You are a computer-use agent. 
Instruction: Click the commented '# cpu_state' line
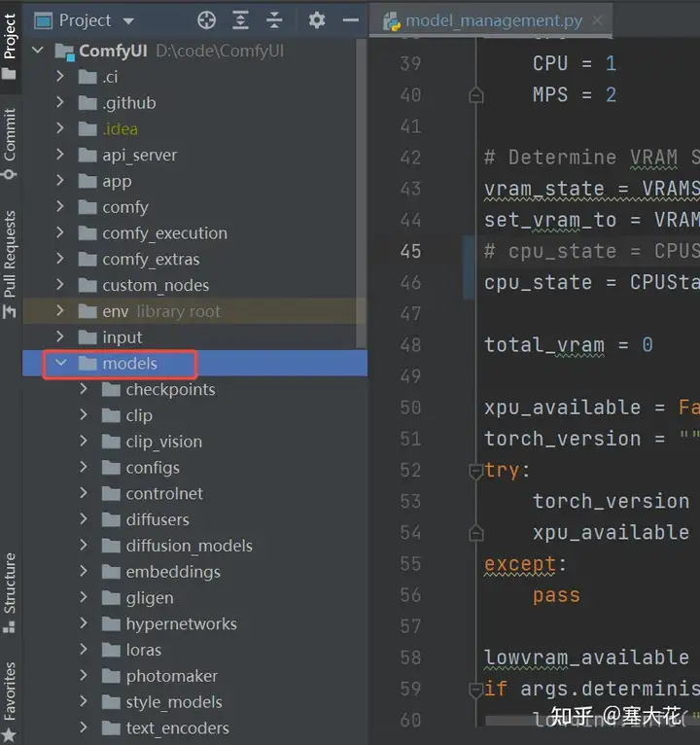pos(592,251)
